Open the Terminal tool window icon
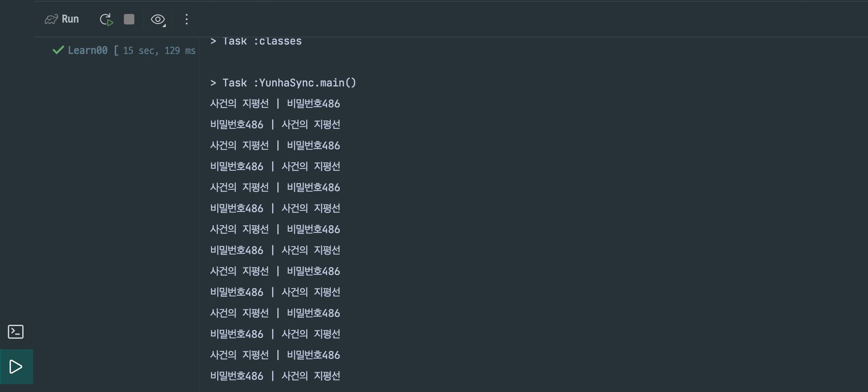Image resolution: width=868 pixels, height=392 pixels. 16,332
